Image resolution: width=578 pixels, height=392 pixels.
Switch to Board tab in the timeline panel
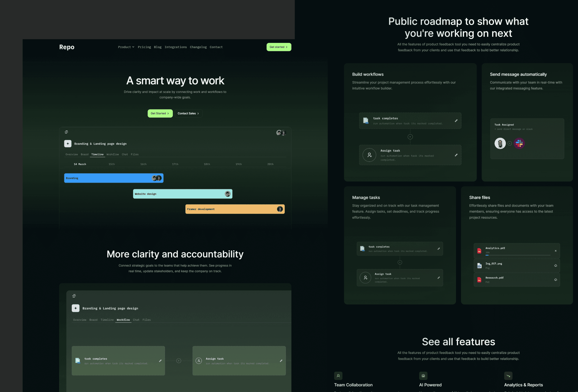tap(85, 154)
